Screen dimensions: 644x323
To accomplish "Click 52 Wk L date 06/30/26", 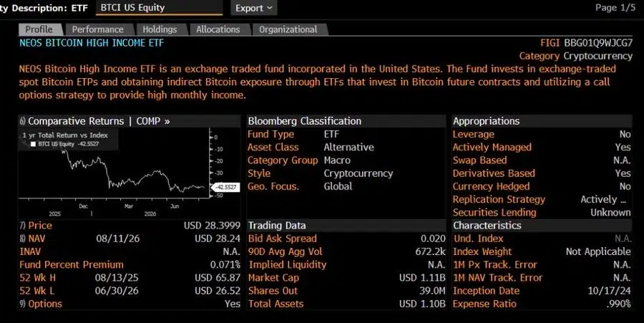I will click(117, 291).
